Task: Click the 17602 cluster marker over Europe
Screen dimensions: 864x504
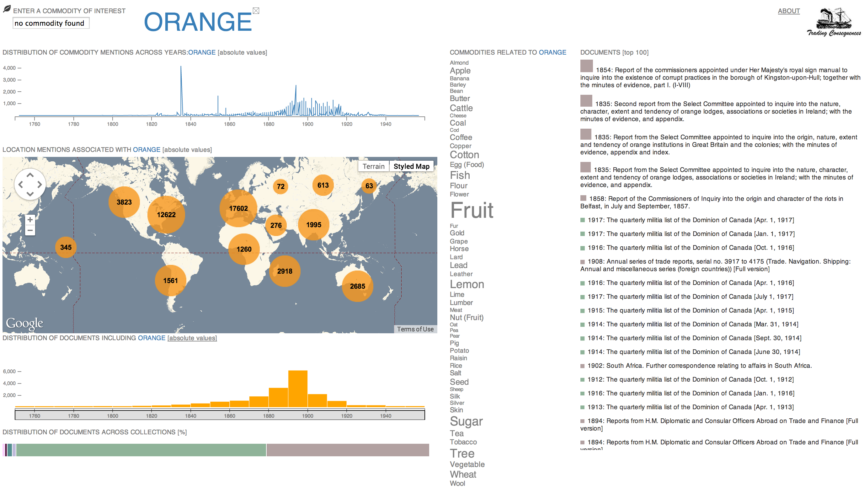Action: pos(238,208)
